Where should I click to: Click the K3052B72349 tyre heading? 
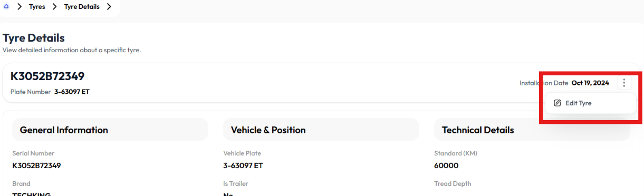click(x=47, y=76)
